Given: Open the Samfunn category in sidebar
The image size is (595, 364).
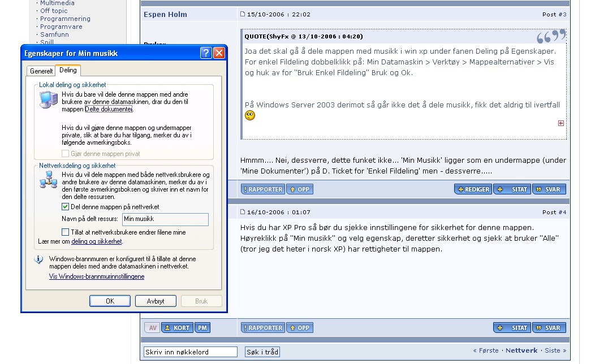Looking at the screenshot, I should coord(55,34).
